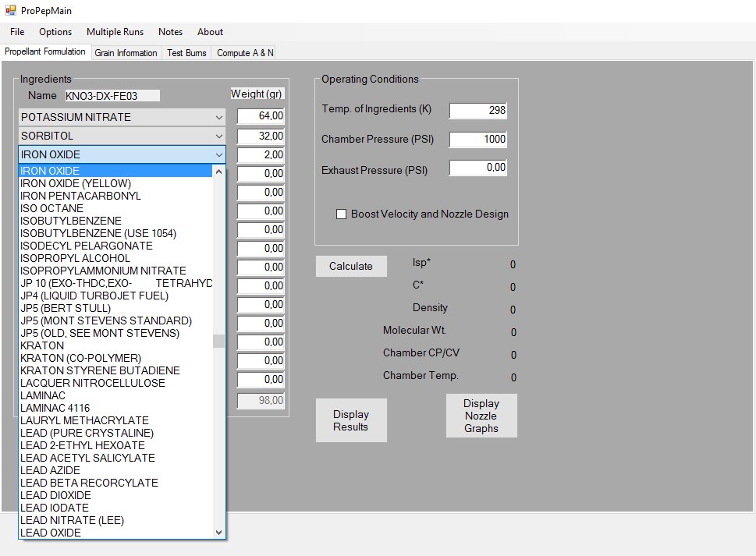Open the Compute A & N tab

(244, 53)
